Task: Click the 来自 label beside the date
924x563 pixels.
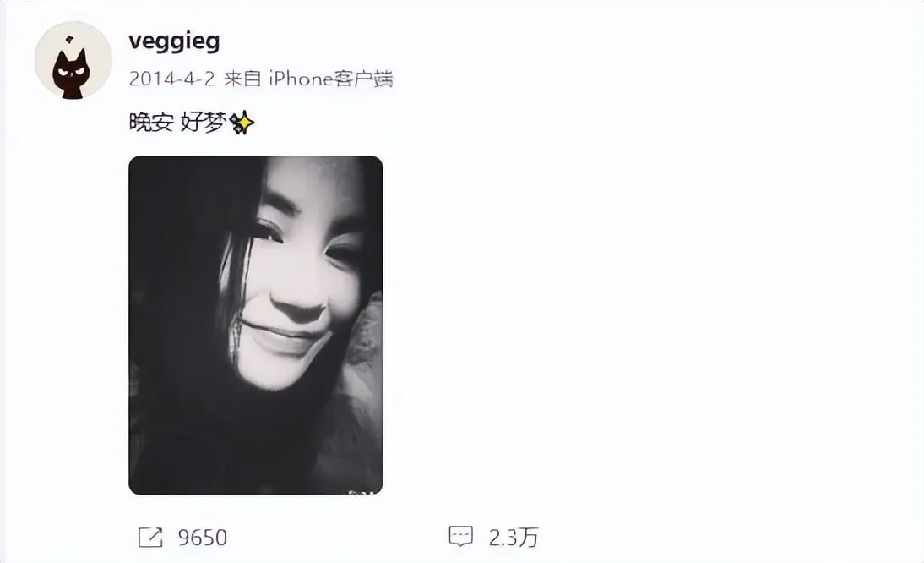Action: click(x=242, y=79)
